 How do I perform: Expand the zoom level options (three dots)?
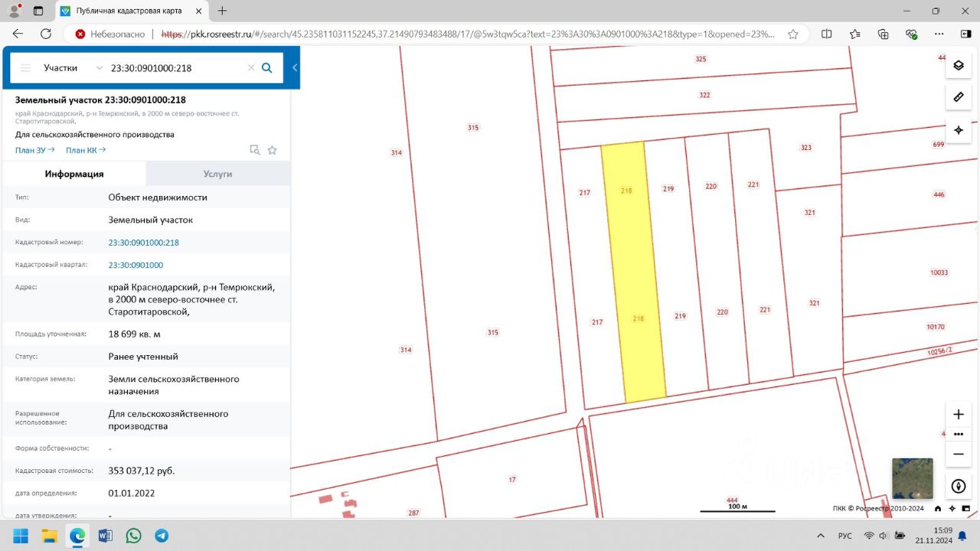point(958,434)
